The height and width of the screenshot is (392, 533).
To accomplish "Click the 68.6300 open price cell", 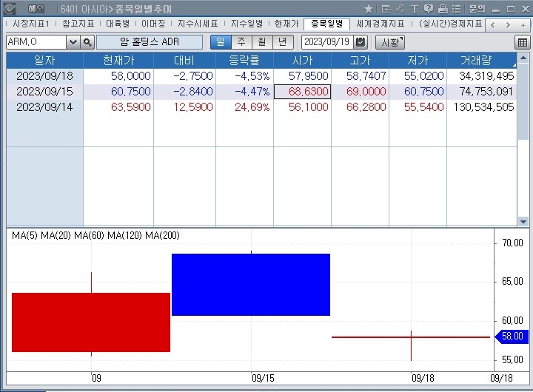I will 302,92.
